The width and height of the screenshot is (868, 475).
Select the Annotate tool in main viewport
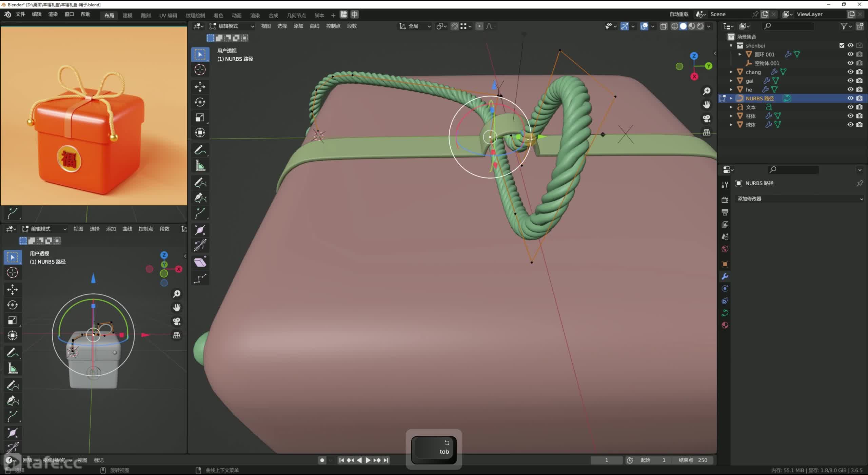pyautogui.click(x=200, y=150)
